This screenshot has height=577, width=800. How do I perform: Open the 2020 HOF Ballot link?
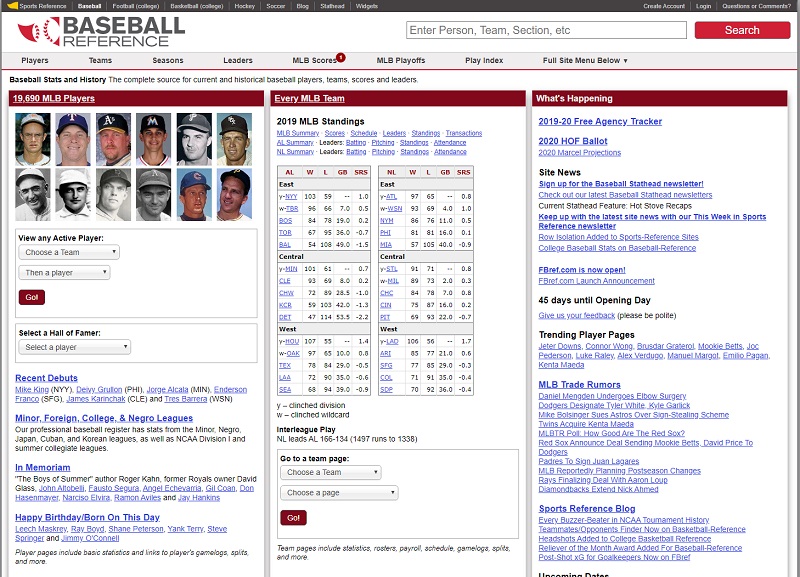[x=573, y=141]
